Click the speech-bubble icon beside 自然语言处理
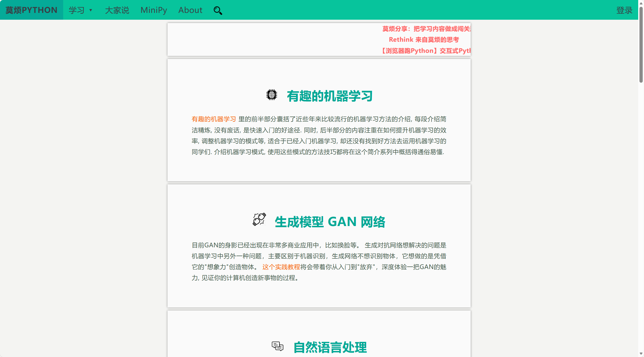The height and width of the screenshot is (357, 644). 277,346
